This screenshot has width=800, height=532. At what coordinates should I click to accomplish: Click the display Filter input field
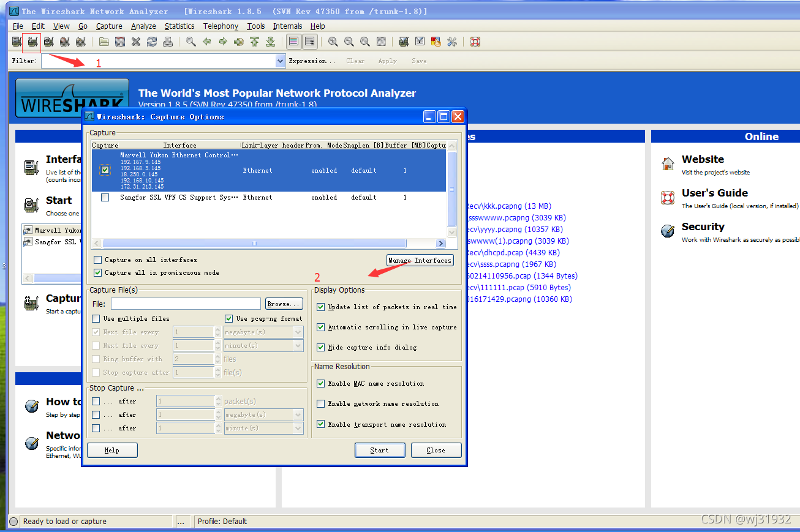[x=159, y=61]
